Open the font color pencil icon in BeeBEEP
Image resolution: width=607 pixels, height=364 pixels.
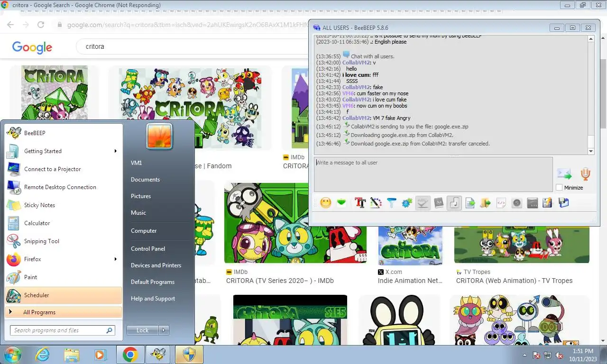click(x=376, y=203)
